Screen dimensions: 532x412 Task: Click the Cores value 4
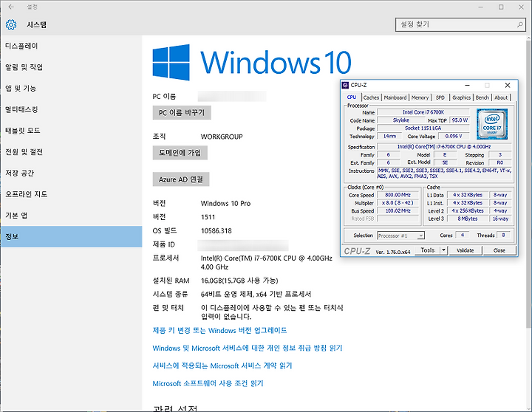tap(462, 235)
